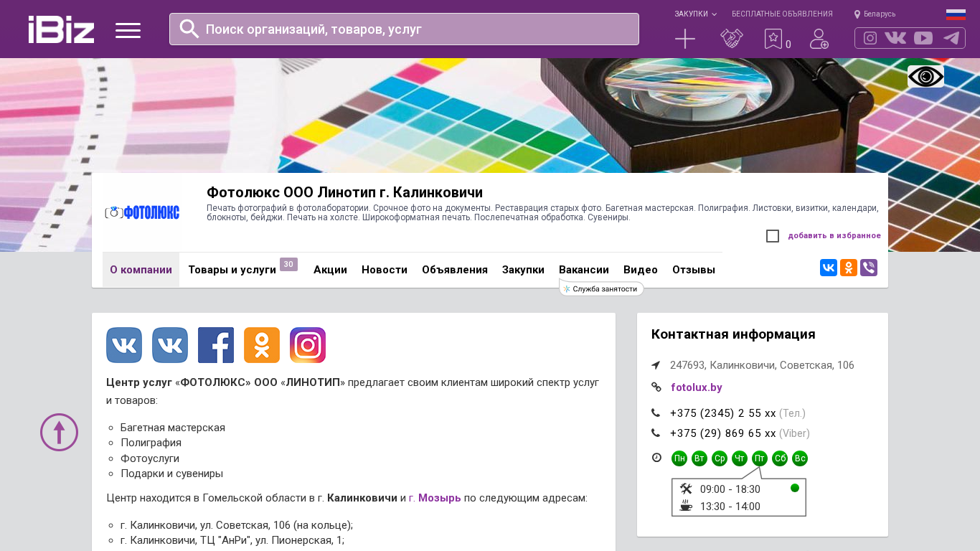Click phone number +375 (2345) 2 55 xx

click(x=723, y=413)
